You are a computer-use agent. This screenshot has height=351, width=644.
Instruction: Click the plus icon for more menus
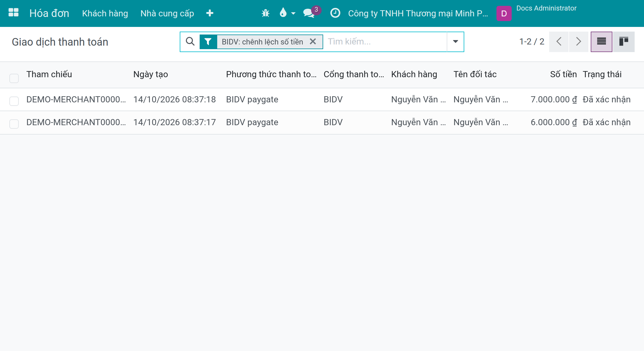point(210,13)
